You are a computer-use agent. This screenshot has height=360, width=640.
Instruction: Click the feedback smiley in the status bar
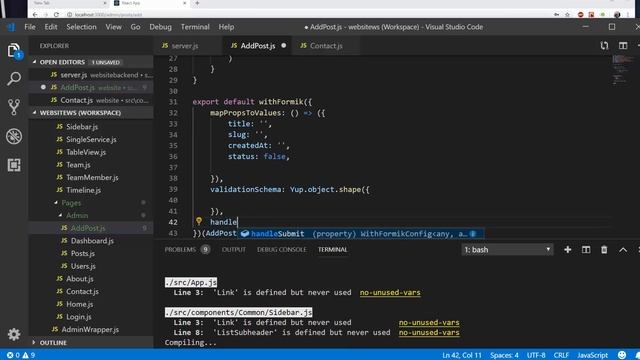pos(622,355)
